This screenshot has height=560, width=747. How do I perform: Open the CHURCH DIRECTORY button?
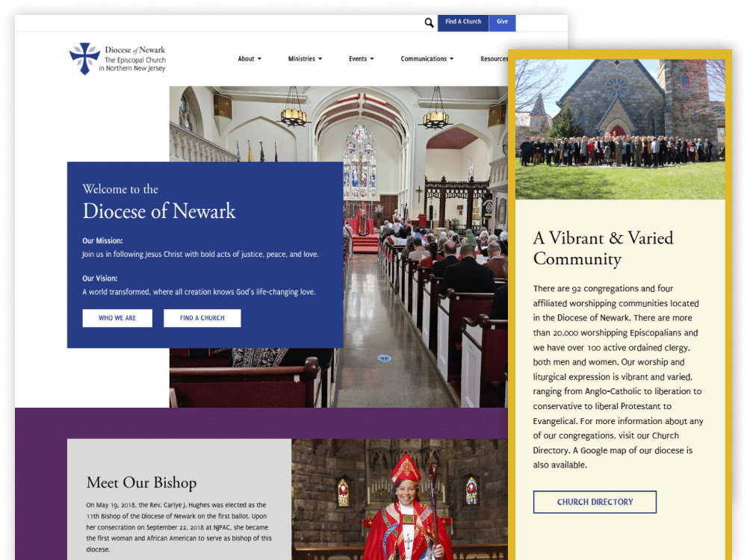(595, 502)
